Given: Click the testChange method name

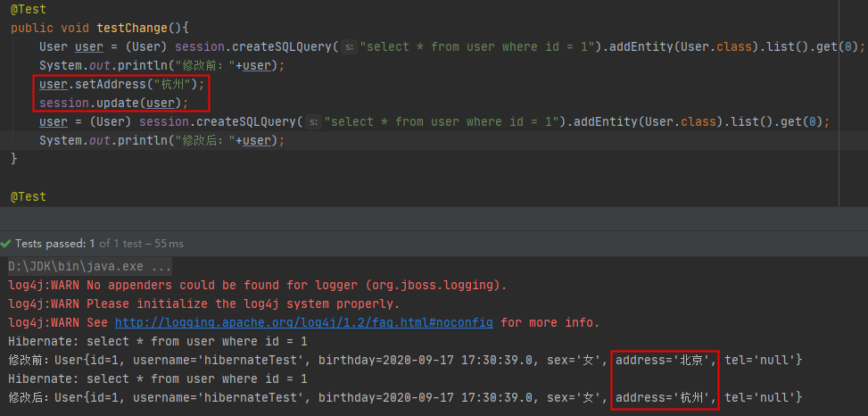Looking at the screenshot, I should coord(123,28).
